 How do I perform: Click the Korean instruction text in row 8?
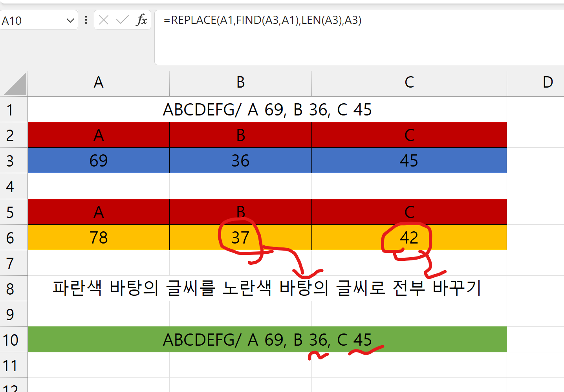(x=267, y=288)
